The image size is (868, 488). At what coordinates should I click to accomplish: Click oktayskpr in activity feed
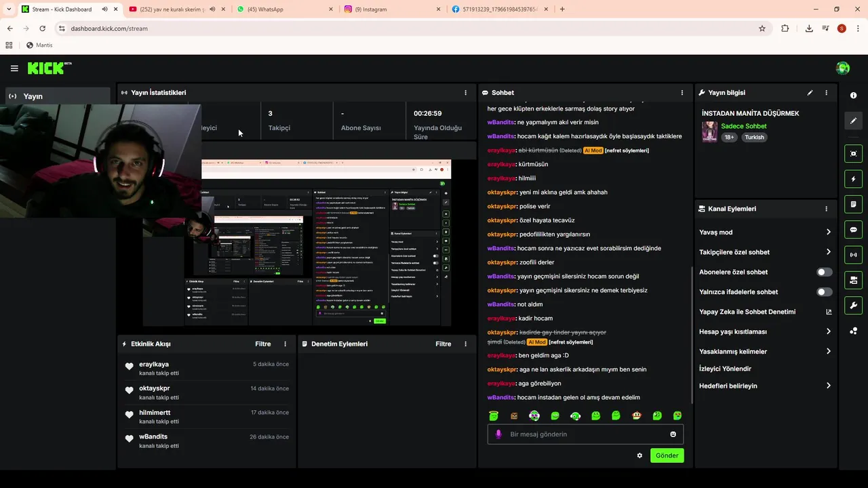point(155,388)
